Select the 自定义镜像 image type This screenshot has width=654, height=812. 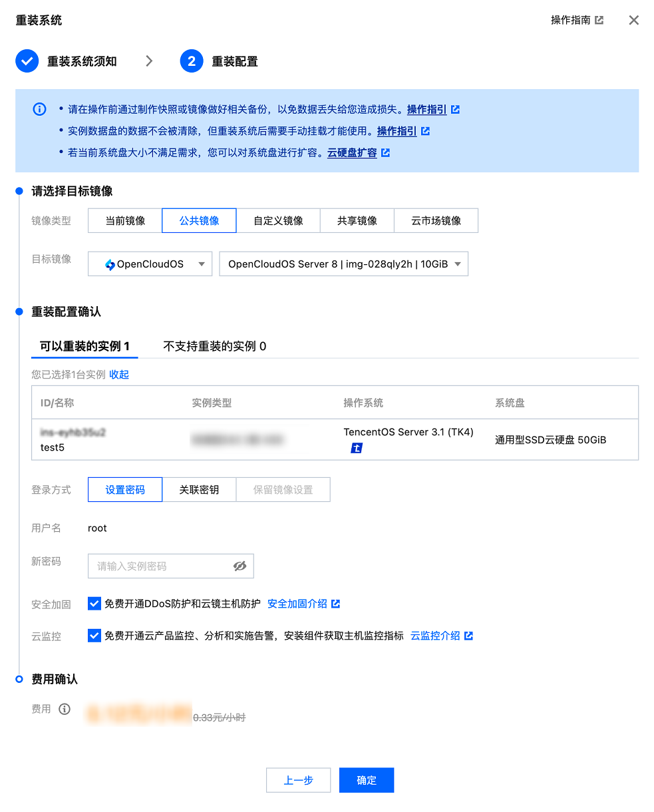click(278, 221)
